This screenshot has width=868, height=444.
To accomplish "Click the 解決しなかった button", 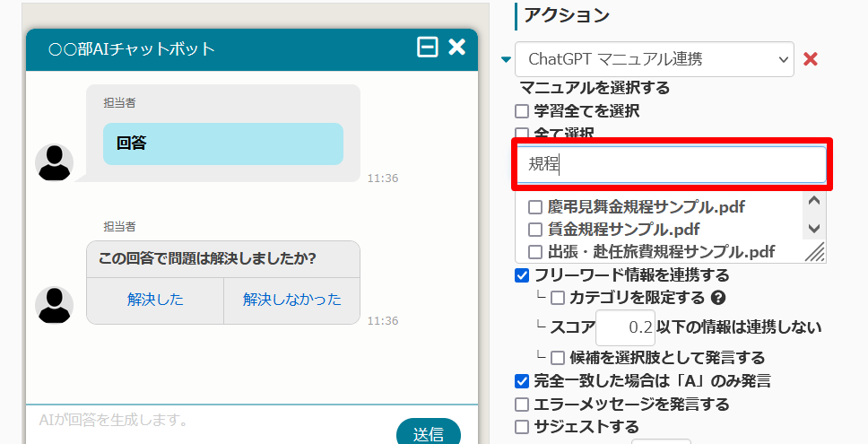I will 291,300.
